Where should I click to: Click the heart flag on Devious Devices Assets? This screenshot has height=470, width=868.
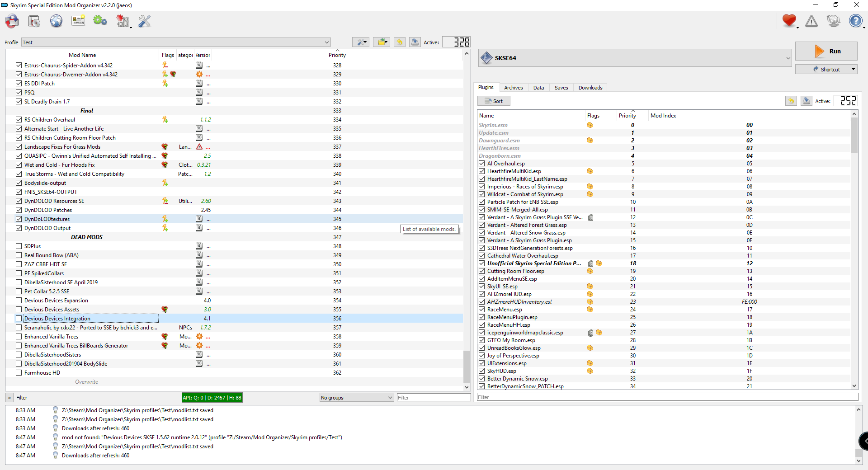[x=165, y=310]
